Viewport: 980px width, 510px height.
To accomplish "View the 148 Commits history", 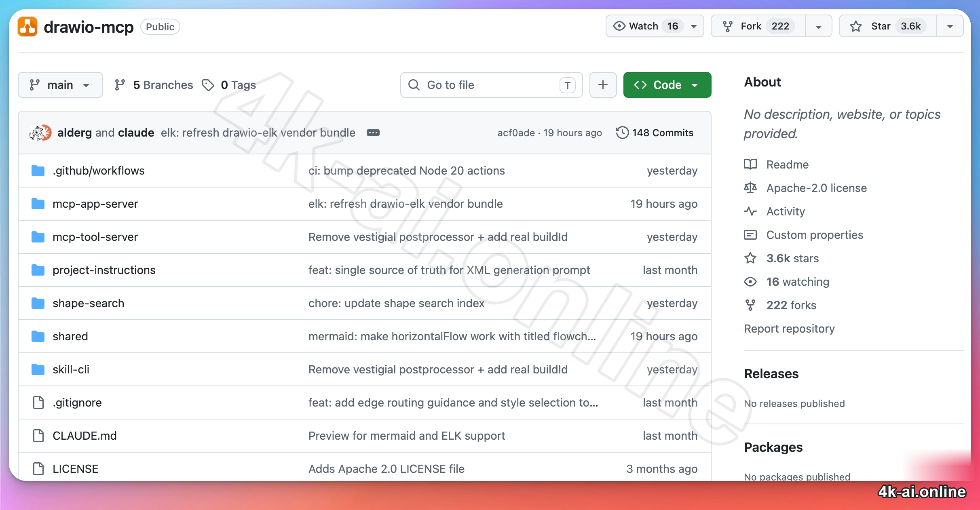I will [x=655, y=133].
